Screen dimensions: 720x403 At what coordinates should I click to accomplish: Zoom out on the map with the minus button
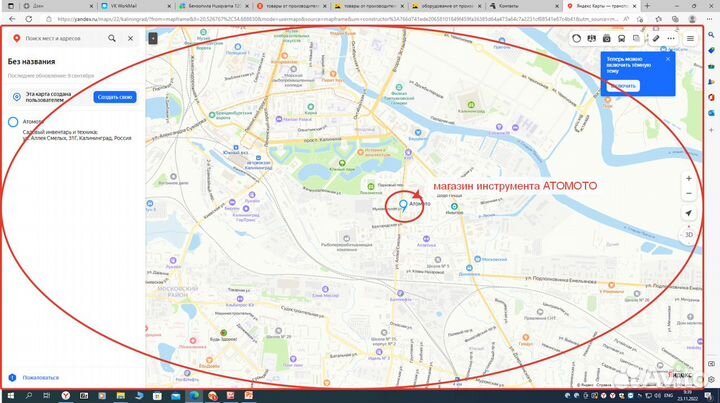coord(689,193)
